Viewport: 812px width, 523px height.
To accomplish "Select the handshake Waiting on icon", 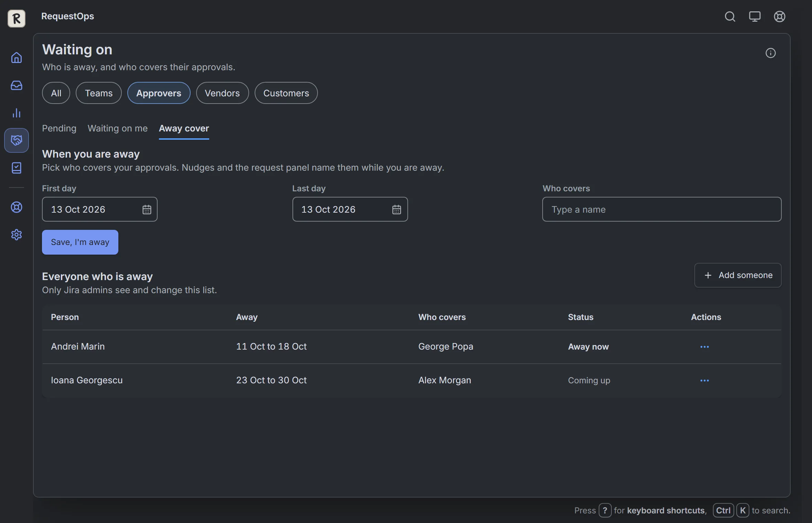I will (x=17, y=140).
